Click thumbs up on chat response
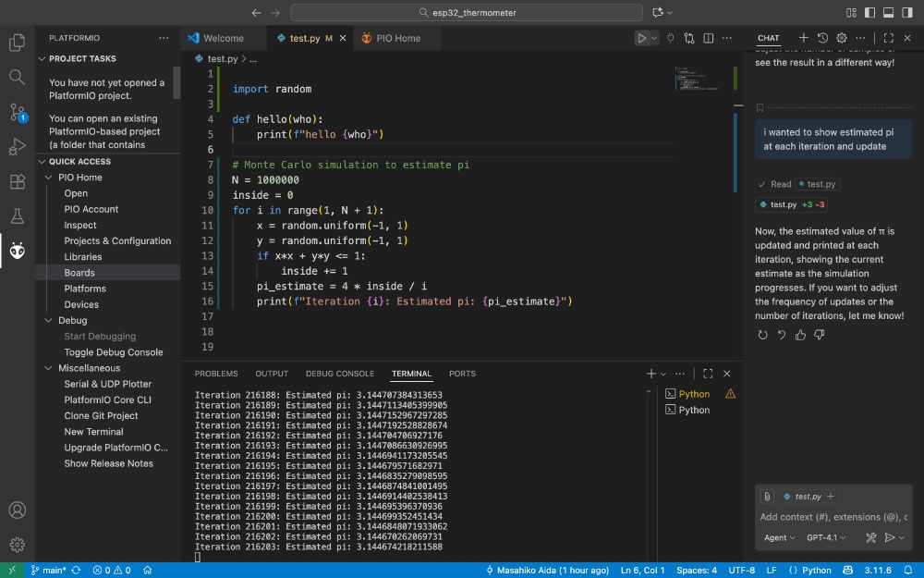 pos(800,335)
